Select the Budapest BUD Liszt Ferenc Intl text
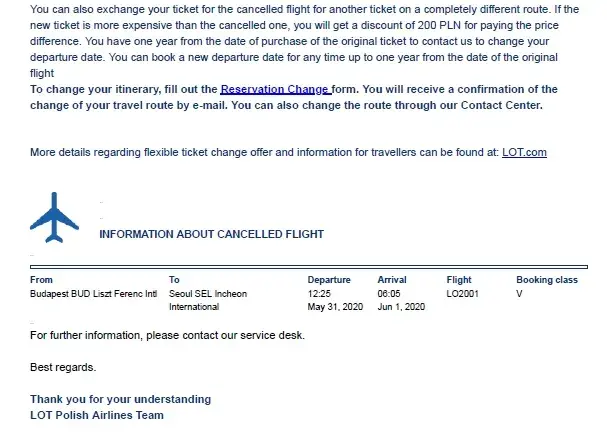Viewport: 607px width, 432px height. pyautogui.click(x=93, y=294)
